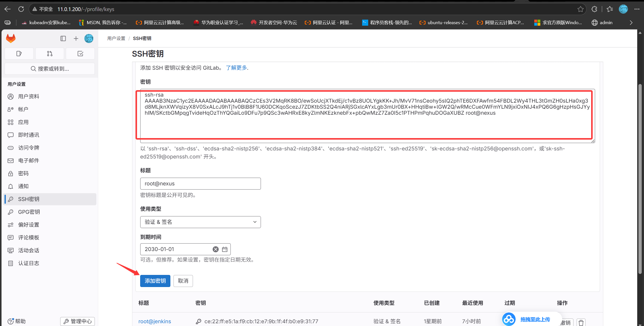Click the 添加密钥 button
Viewport: 644px width, 326px height.
pos(155,281)
